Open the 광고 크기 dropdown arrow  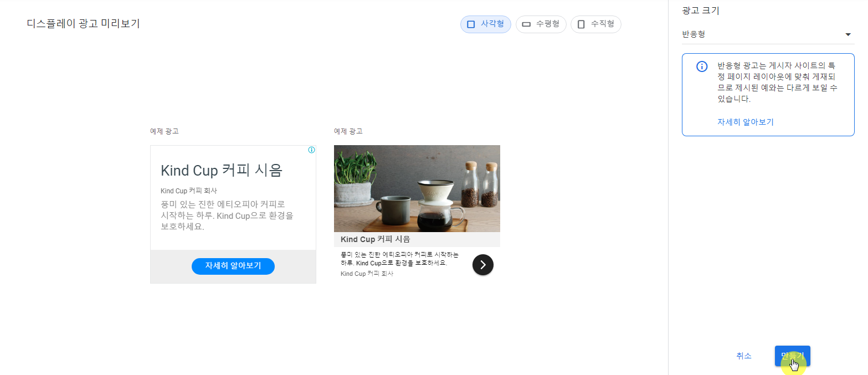[x=848, y=34]
